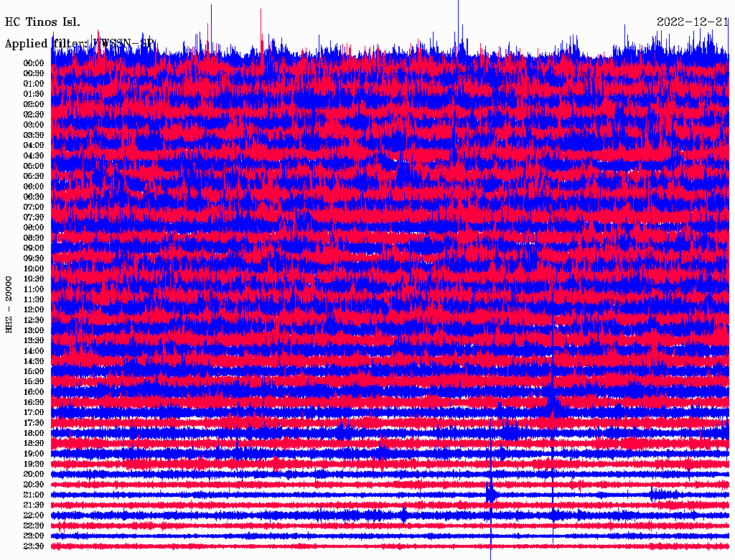Select the 22:00 time label
735x560 pixels.
point(34,515)
